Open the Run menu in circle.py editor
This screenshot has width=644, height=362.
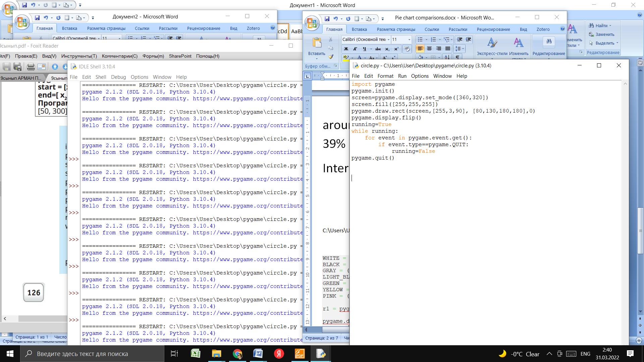point(402,76)
